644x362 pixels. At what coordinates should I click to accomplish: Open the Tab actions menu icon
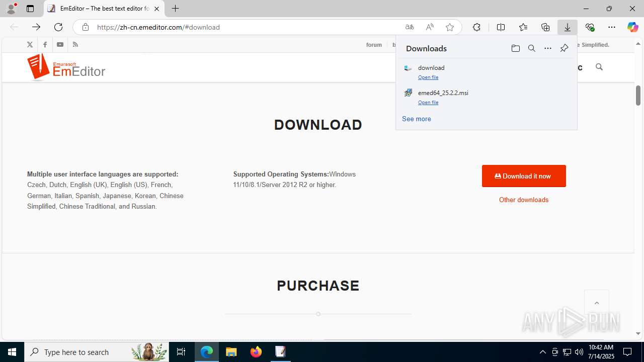coord(30,9)
